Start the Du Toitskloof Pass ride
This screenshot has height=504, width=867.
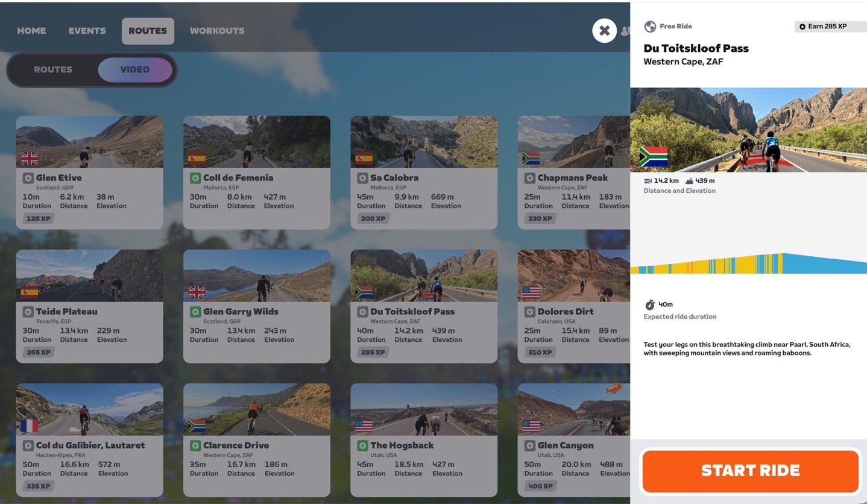point(750,471)
